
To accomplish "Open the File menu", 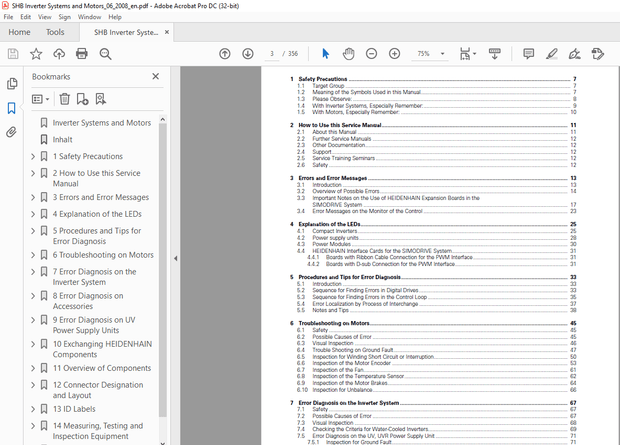I will point(8,17).
